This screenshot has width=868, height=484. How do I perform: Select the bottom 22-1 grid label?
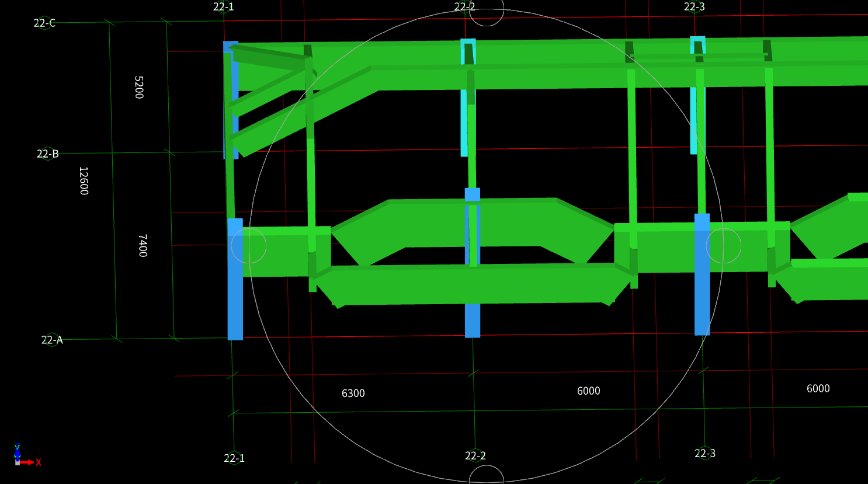pyautogui.click(x=234, y=458)
